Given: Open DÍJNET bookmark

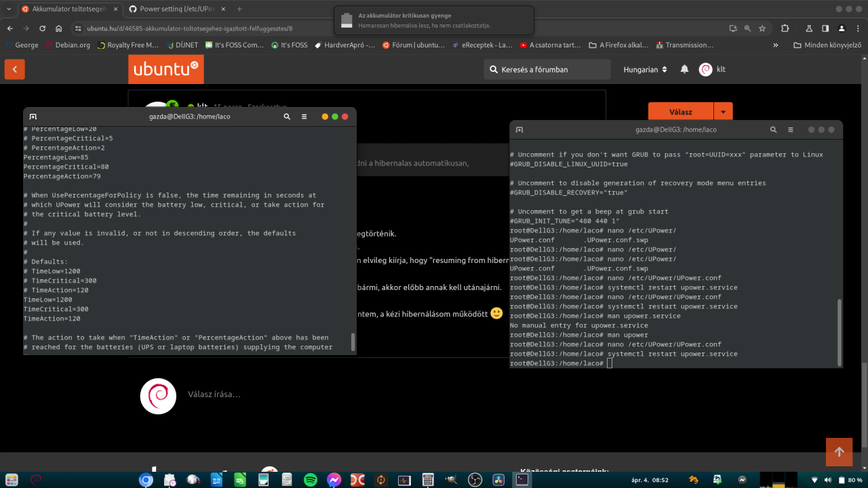Looking at the screenshot, I should tap(181, 45).
